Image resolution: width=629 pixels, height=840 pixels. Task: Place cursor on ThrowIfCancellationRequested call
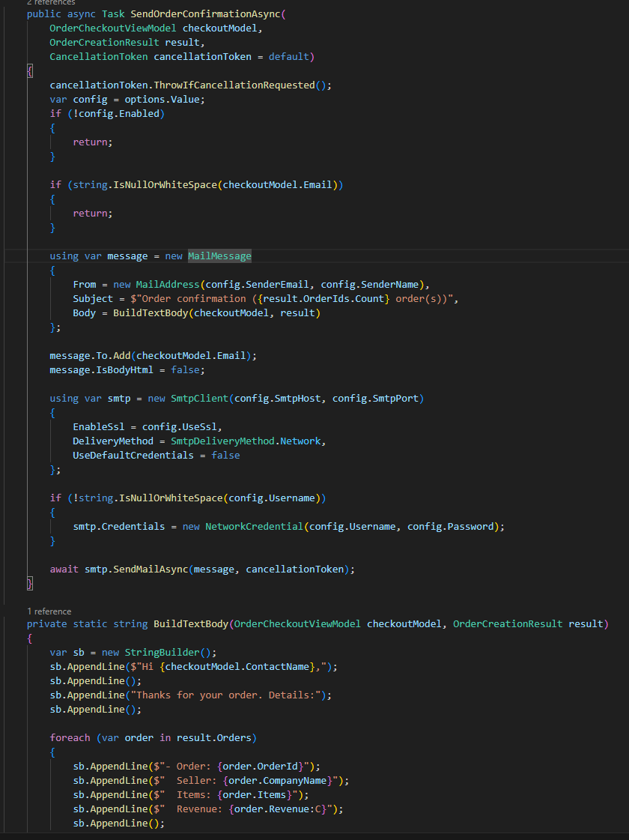234,85
